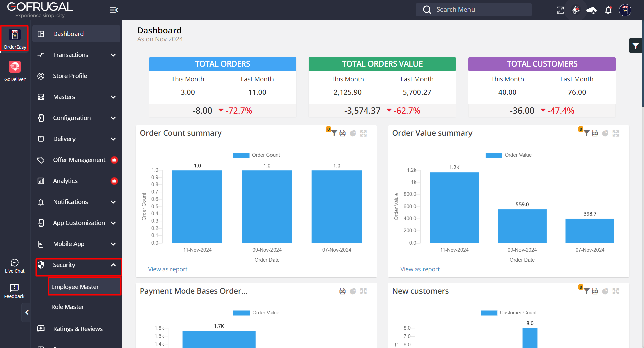The image size is (644, 348).
Task: Click the Search Menu field
Action: [x=474, y=10]
